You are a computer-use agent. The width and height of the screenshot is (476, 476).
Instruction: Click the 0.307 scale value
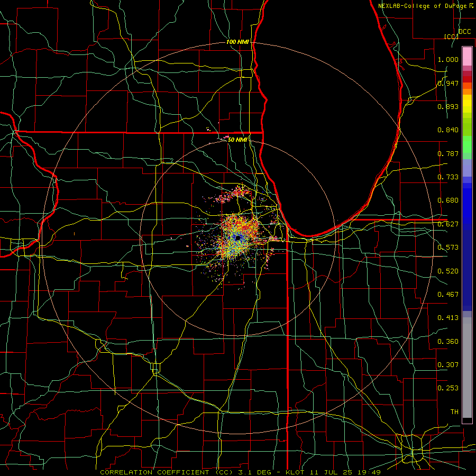(x=448, y=365)
